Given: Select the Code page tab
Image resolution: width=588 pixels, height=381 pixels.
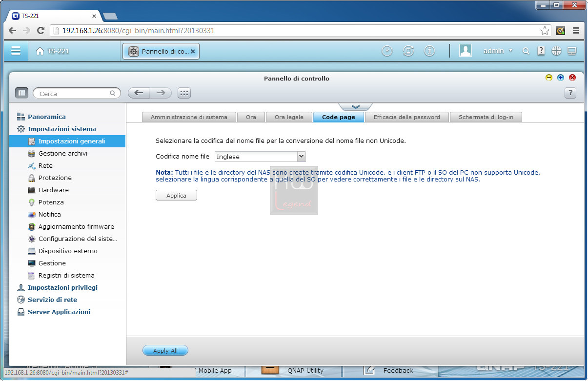Looking at the screenshot, I should (339, 117).
